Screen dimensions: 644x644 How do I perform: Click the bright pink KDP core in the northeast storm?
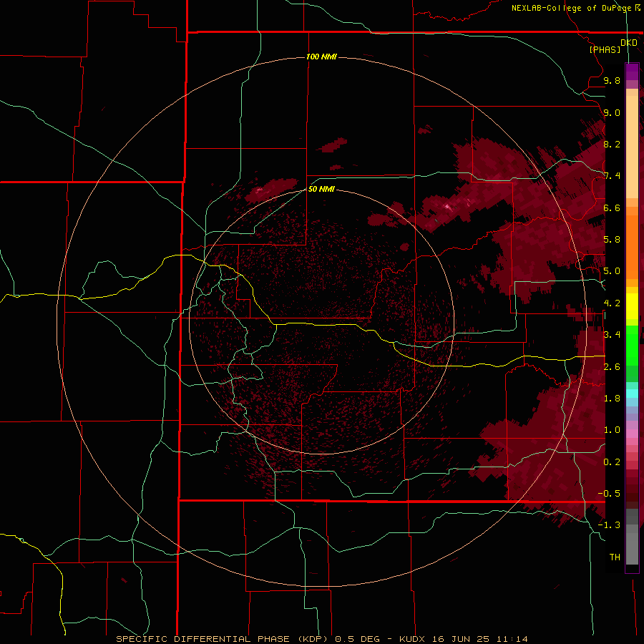coord(448,208)
